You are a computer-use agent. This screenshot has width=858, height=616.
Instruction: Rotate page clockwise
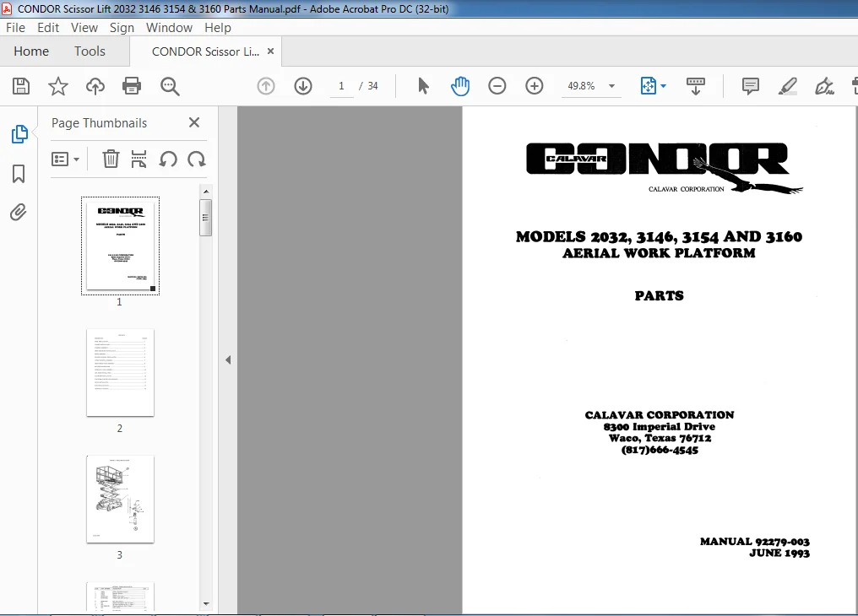pyautogui.click(x=197, y=159)
